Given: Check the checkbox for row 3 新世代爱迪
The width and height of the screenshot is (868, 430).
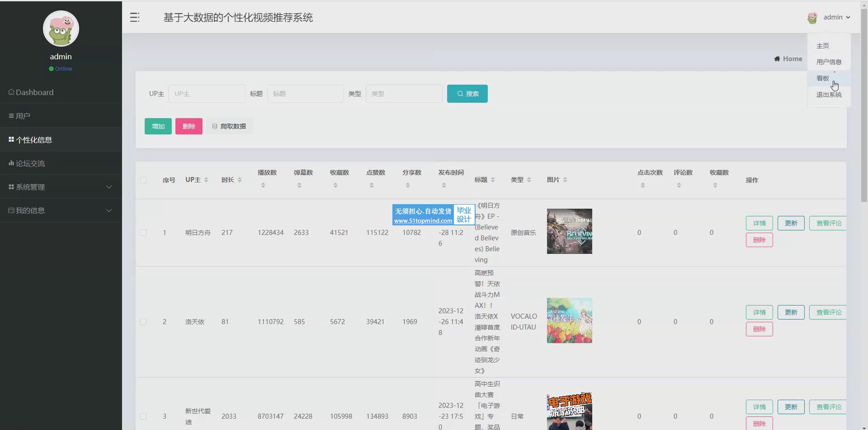Looking at the screenshot, I should [x=143, y=416].
